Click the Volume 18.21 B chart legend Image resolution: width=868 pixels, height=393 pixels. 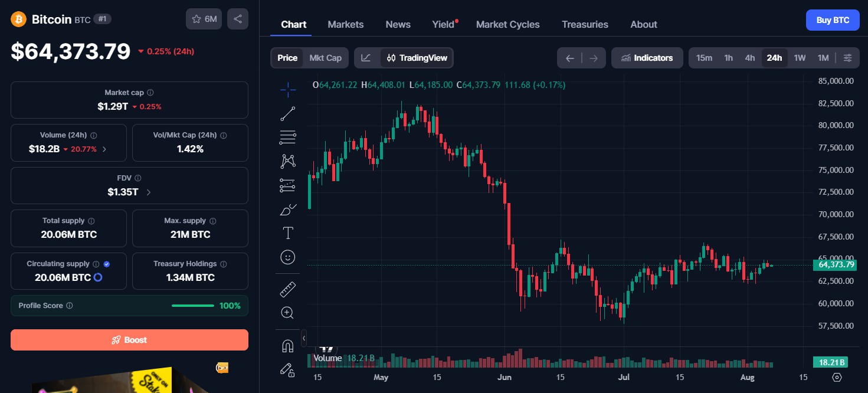pyautogui.click(x=344, y=358)
